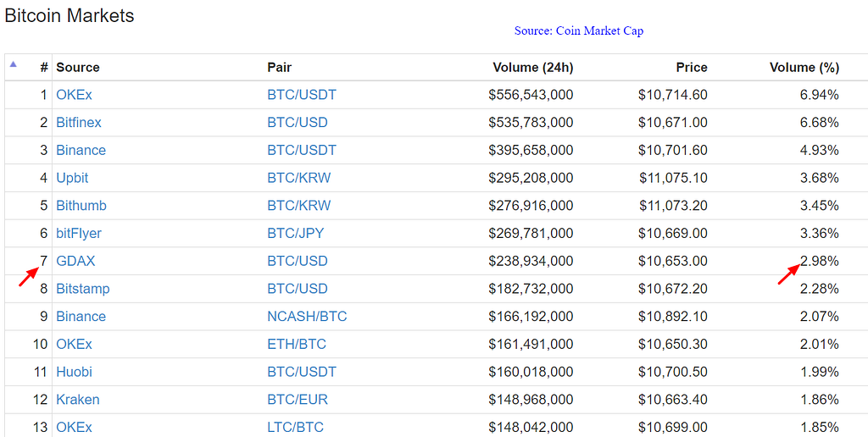The height and width of the screenshot is (437, 868).
Task: Click the Bitstamp source link
Action: 83,289
